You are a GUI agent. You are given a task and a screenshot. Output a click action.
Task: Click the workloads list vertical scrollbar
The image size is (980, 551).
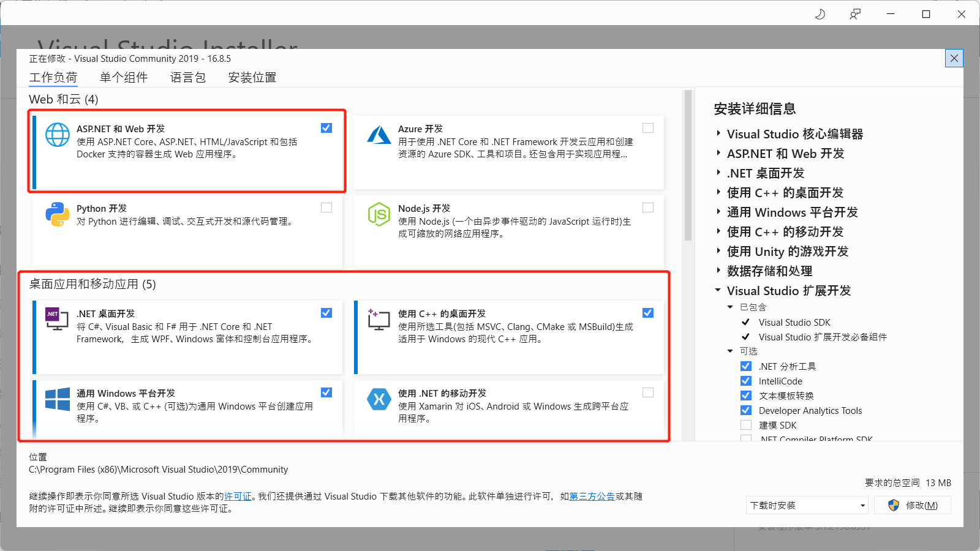(688, 166)
